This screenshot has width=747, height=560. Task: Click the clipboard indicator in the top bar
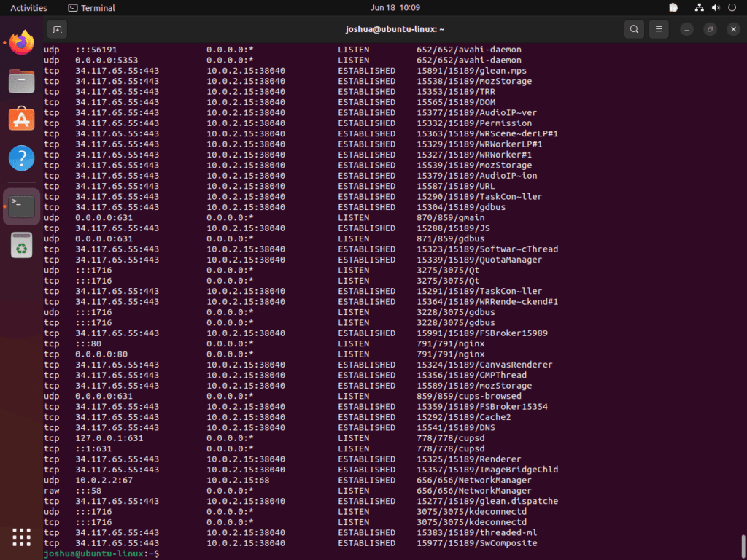(673, 7)
